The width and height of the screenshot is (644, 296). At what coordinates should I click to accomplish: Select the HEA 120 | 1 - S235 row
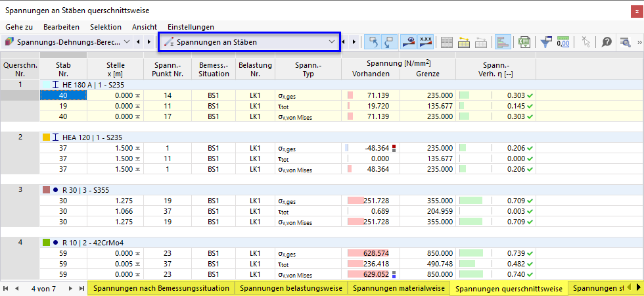coord(342,137)
